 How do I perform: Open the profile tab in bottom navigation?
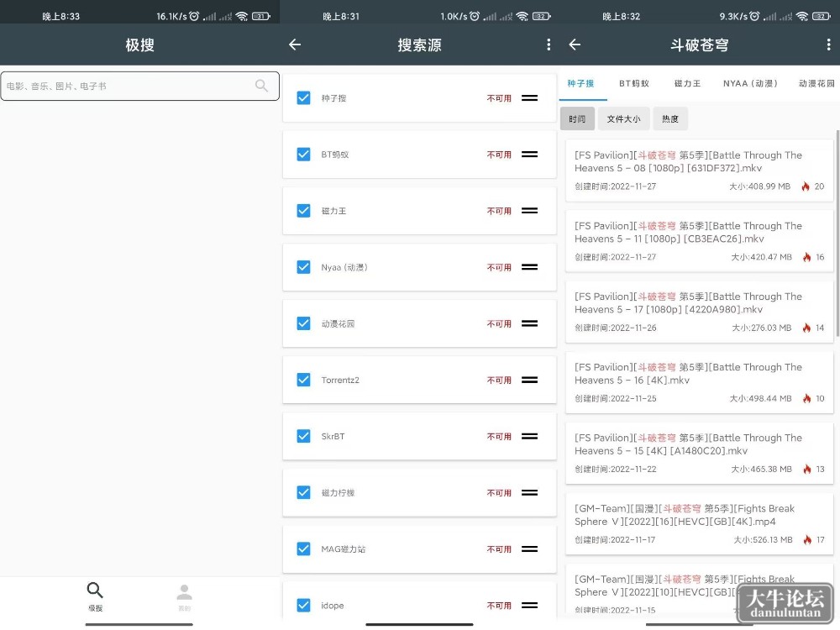184,596
